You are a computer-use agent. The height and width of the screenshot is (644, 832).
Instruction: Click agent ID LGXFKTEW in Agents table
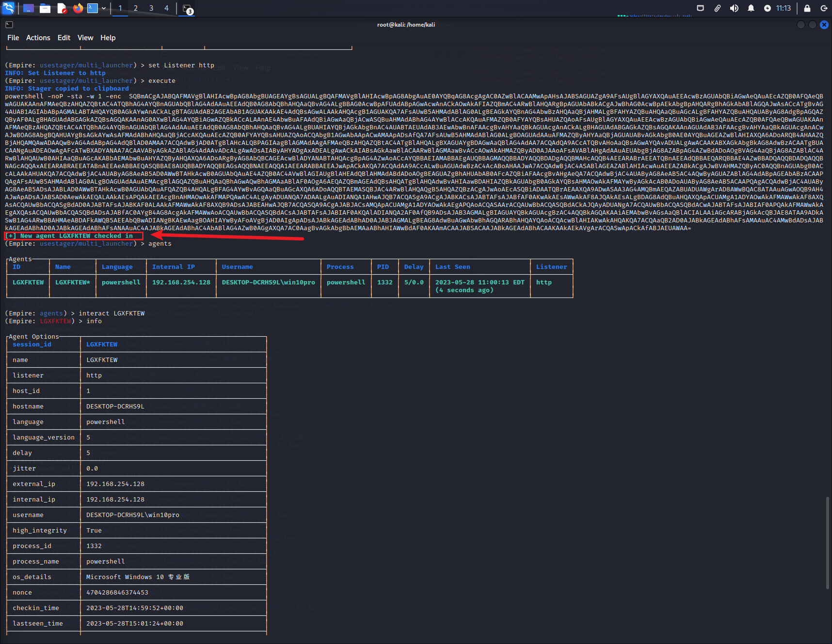point(28,283)
